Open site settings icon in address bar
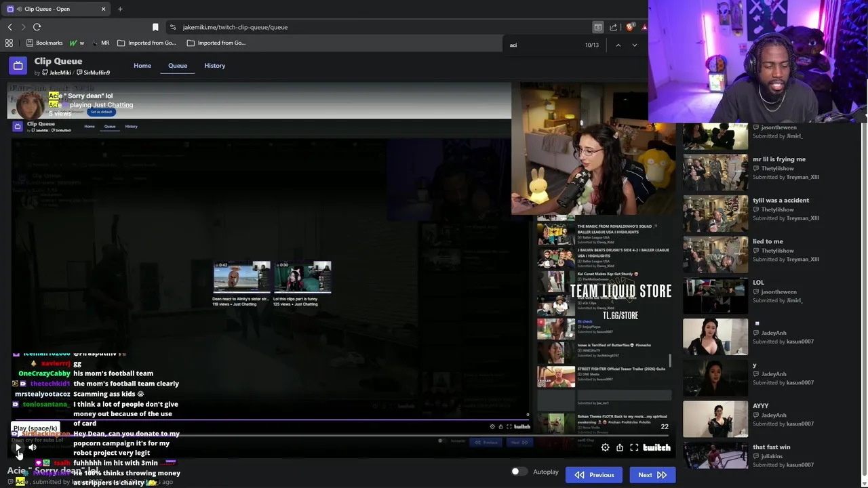 tap(173, 27)
